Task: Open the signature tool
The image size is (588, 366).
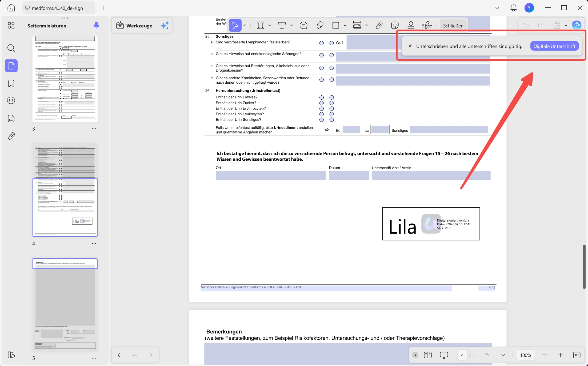Action: (x=427, y=26)
